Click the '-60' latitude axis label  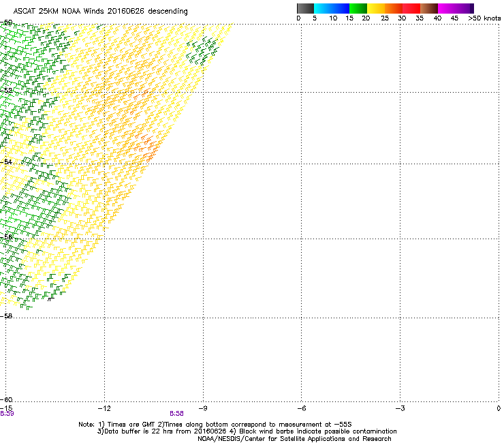click(6, 400)
